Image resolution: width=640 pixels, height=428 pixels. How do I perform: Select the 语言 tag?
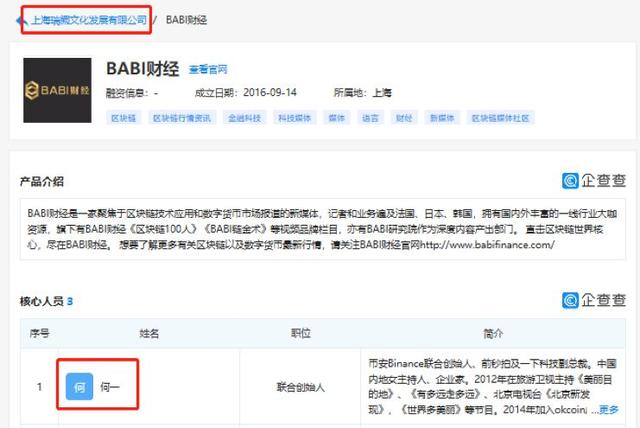pos(370,117)
